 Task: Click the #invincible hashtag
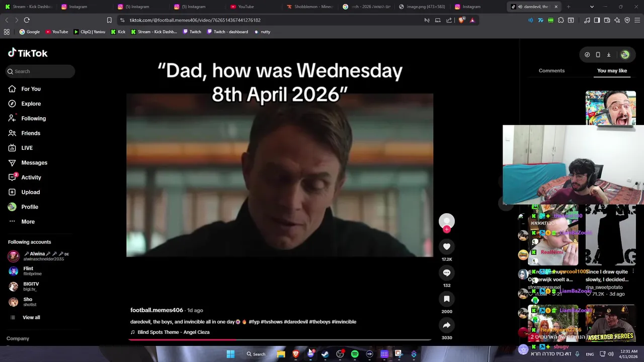(x=344, y=322)
